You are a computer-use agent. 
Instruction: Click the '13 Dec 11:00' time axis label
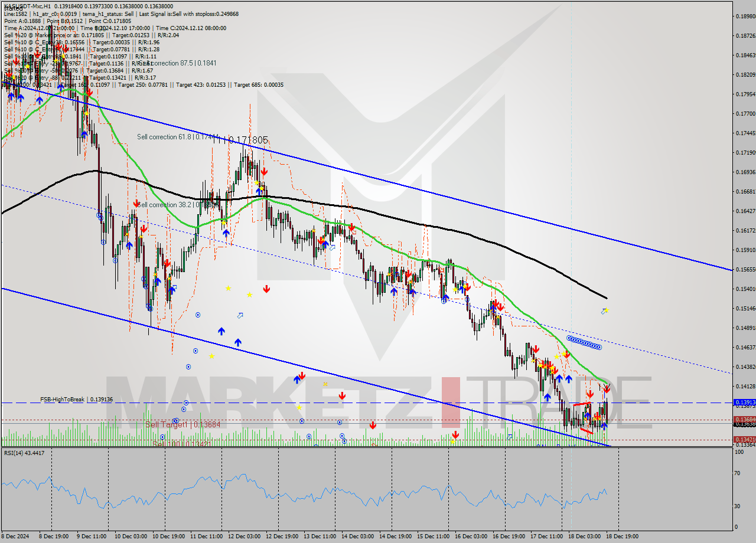tap(320, 536)
